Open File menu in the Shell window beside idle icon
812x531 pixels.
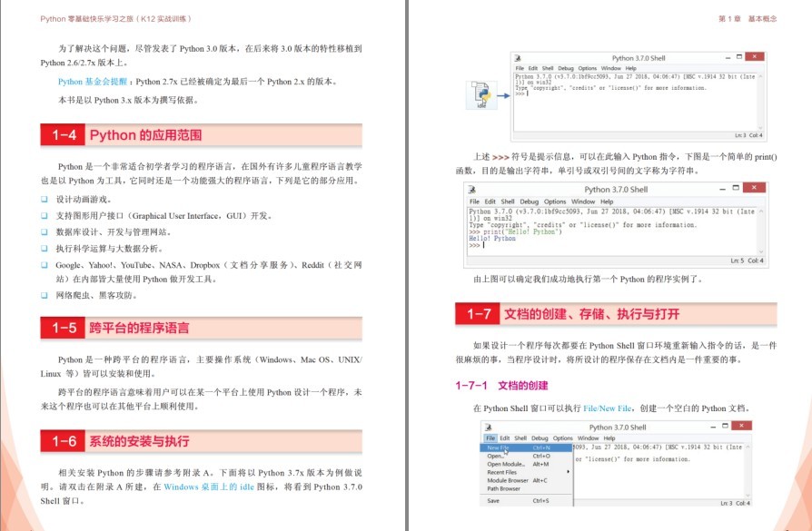[x=520, y=68]
